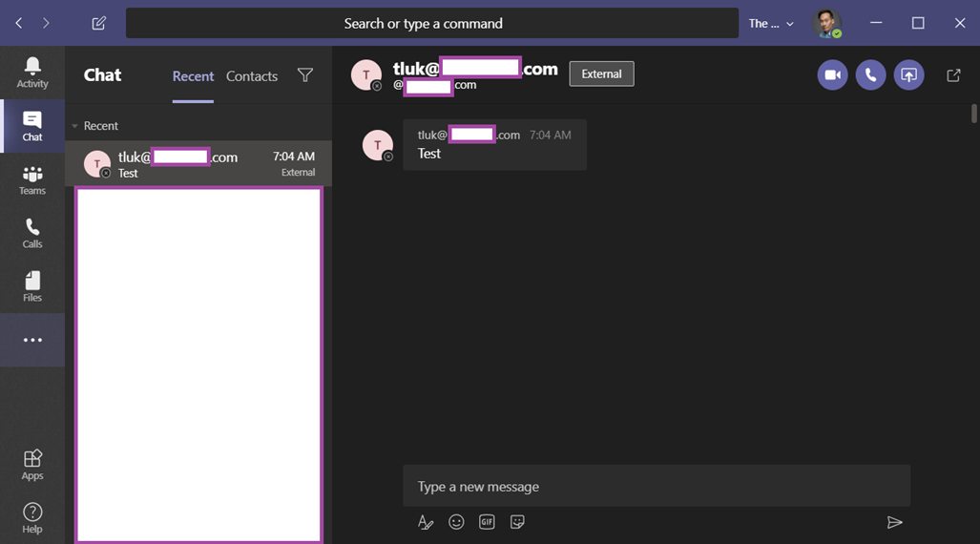Image resolution: width=980 pixels, height=544 pixels.
Task: Send the message with arrow icon
Action: point(894,522)
